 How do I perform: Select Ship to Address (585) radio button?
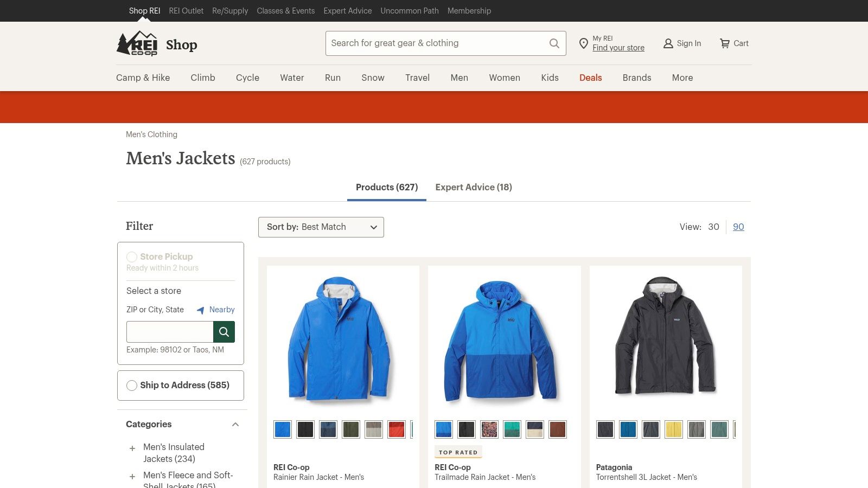point(132,386)
